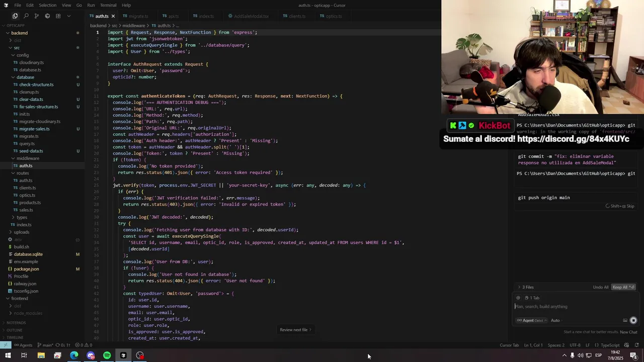The height and width of the screenshot is (362, 644).
Task: Open Task View in the taskbar
Action: pos(24,355)
